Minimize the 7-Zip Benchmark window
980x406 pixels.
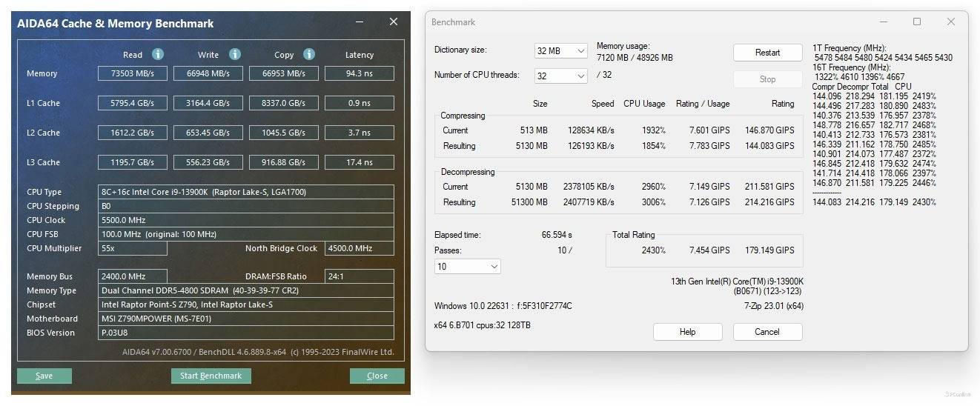[882, 22]
